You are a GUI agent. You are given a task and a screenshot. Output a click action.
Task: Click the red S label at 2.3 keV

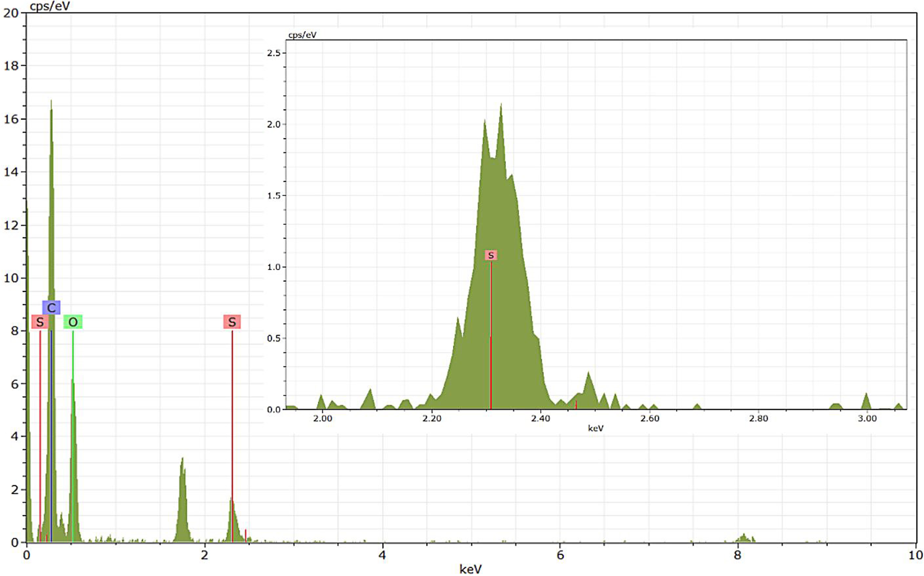coord(232,322)
